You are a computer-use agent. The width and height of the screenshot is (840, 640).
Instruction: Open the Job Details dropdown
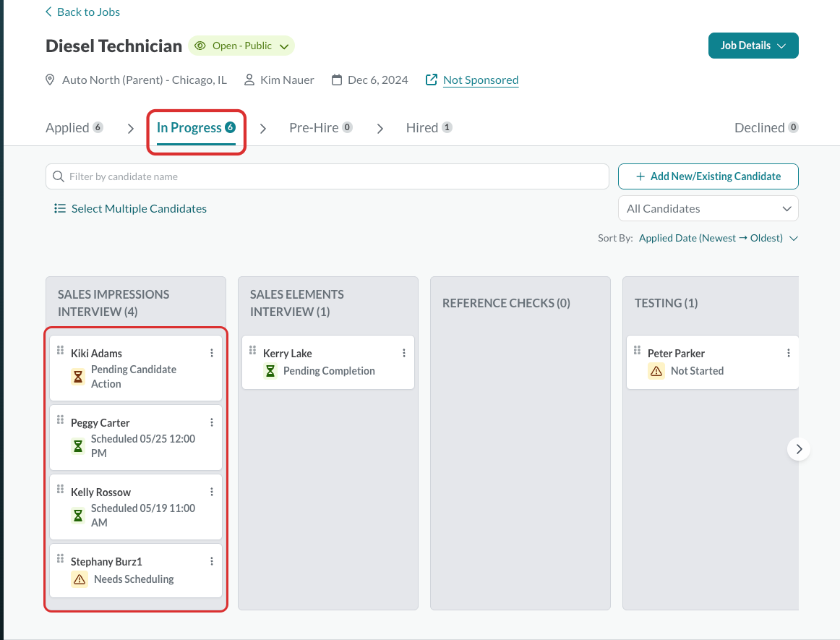click(753, 46)
